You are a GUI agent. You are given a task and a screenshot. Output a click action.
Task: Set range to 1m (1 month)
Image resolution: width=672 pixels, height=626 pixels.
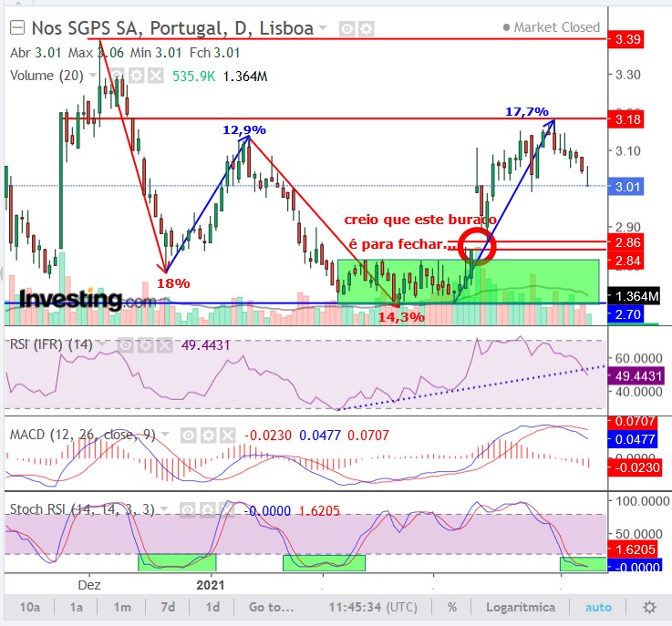click(122, 607)
